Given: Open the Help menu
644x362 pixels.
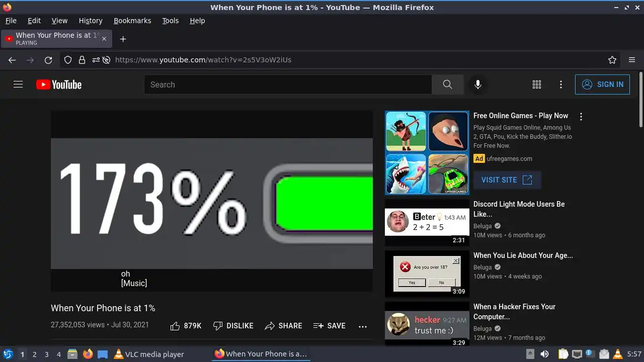Looking at the screenshot, I should (197, 21).
